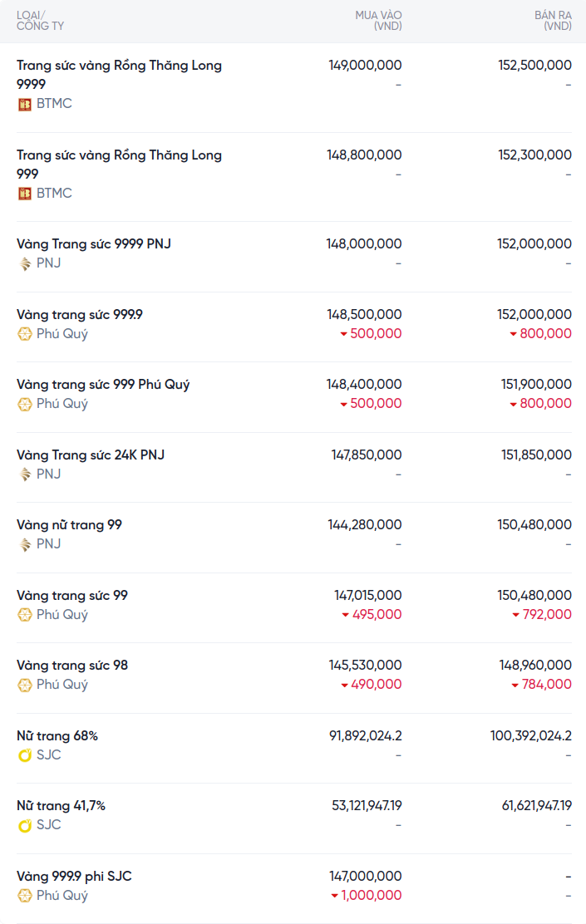Image resolution: width=586 pixels, height=924 pixels.
Task: Click PNJ logo under Vàng nữ trang 99
Action: [x=25, y=544]
